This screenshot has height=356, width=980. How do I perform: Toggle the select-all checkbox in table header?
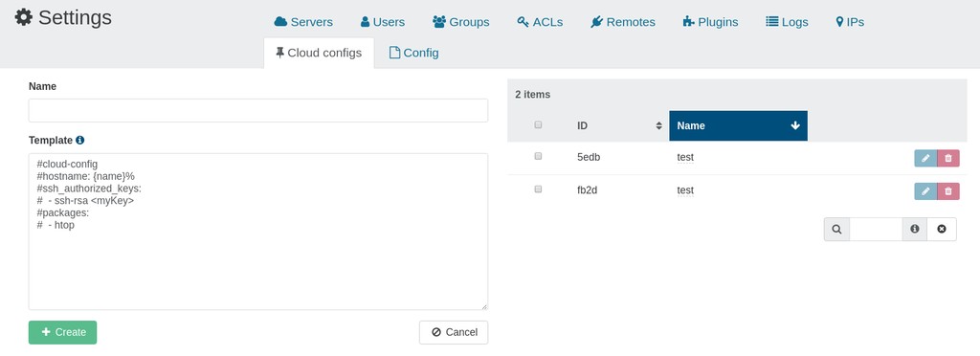click(x=538, y=125)
